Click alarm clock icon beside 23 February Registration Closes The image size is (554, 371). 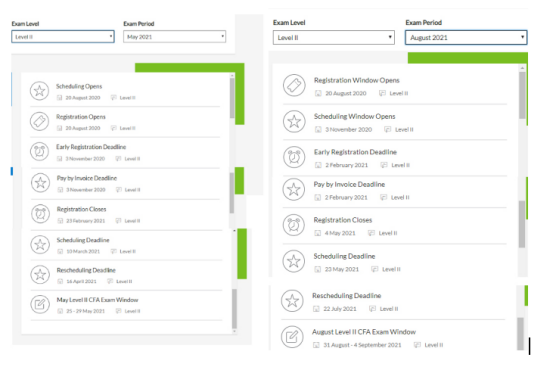coord(40,214)
